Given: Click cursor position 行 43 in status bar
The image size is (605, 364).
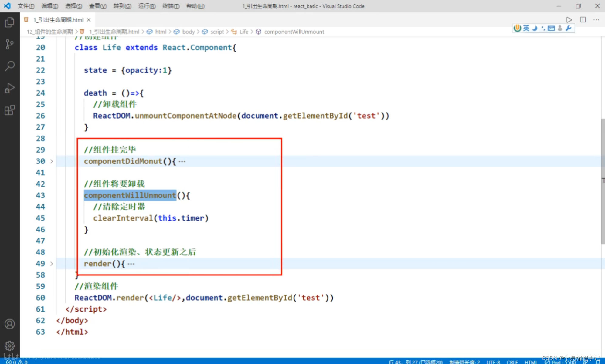Looking at the screenshot, I should click(x=416, y=362).
